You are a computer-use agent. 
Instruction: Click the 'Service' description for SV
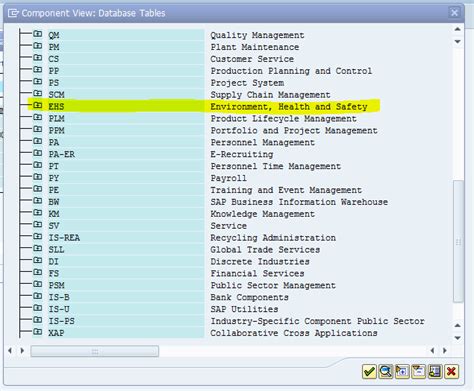[x=229, y=226]
